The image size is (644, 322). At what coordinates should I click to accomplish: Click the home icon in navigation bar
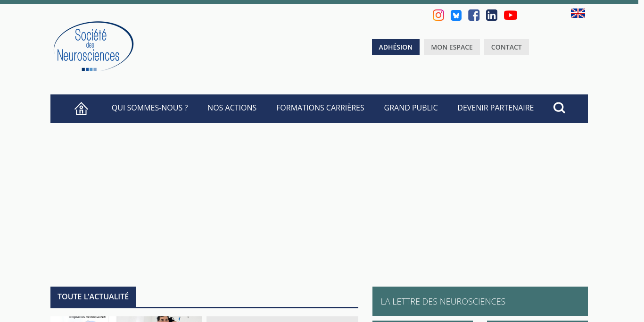[81, 109]
